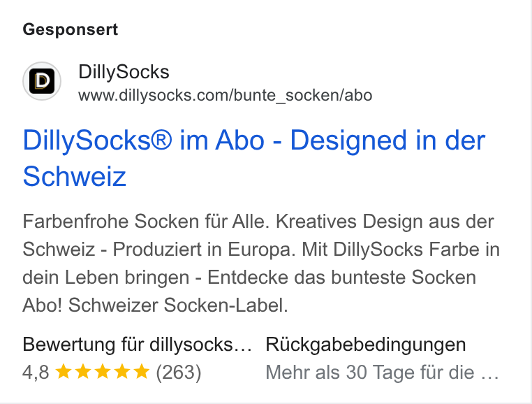Click Designed in der in the blue headline
The height and width of the screenshot is (404, 532).
(x=387, y=140)
